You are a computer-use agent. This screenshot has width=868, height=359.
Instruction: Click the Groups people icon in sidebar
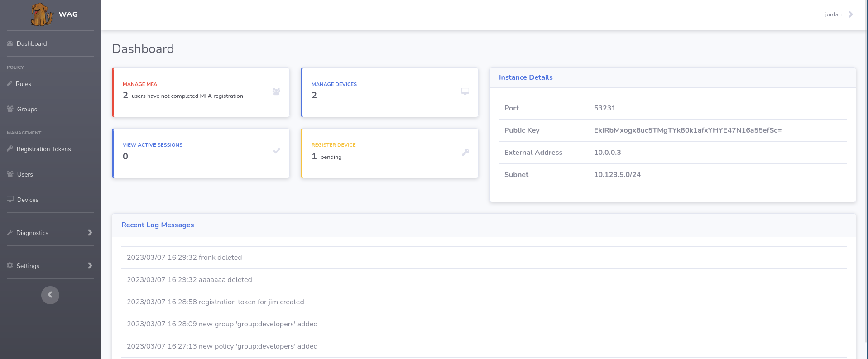[x=10, y=109]
